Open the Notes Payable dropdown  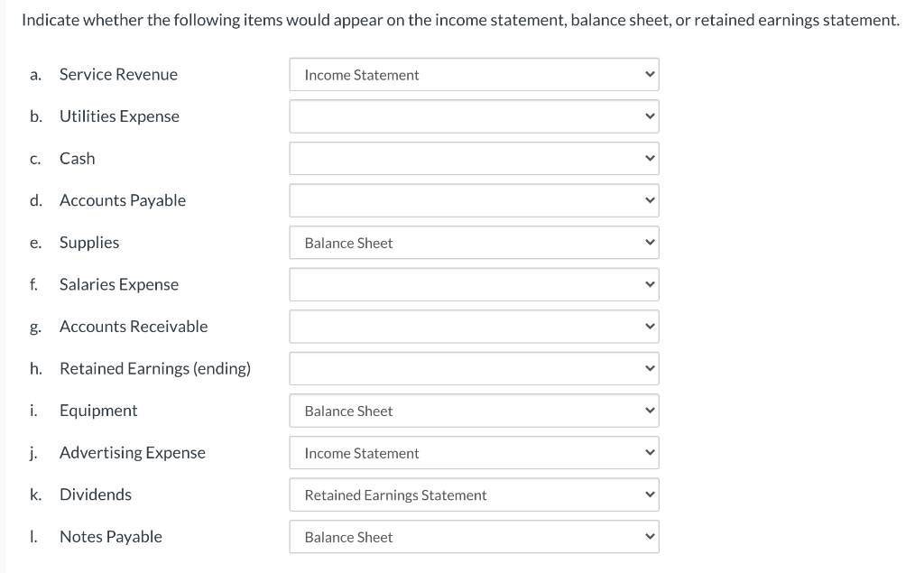[474, 536]
